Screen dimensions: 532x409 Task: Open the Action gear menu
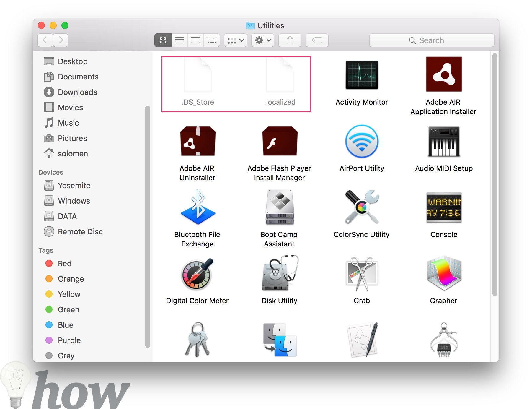pos(263,40)
